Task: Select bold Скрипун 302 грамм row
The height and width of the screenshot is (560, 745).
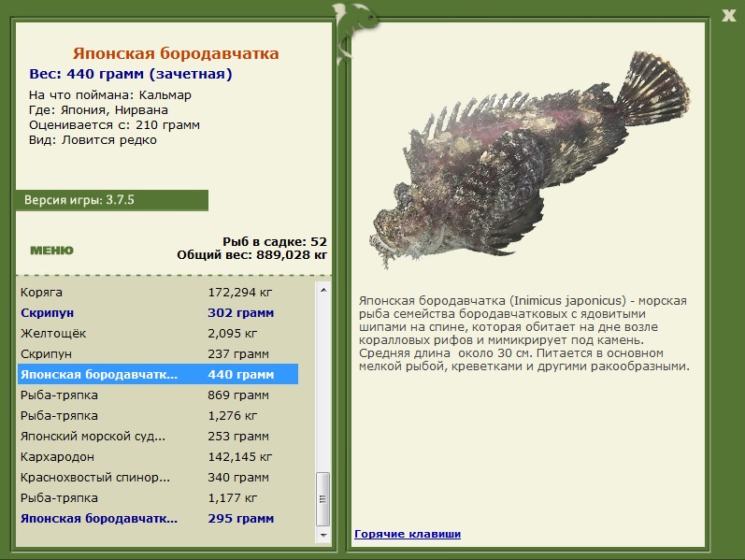Action: (x=158, y=313)
